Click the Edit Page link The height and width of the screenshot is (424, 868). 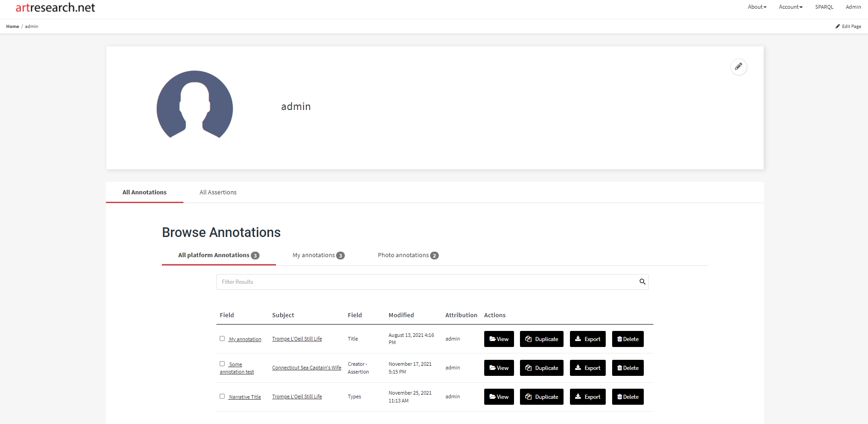848,27
